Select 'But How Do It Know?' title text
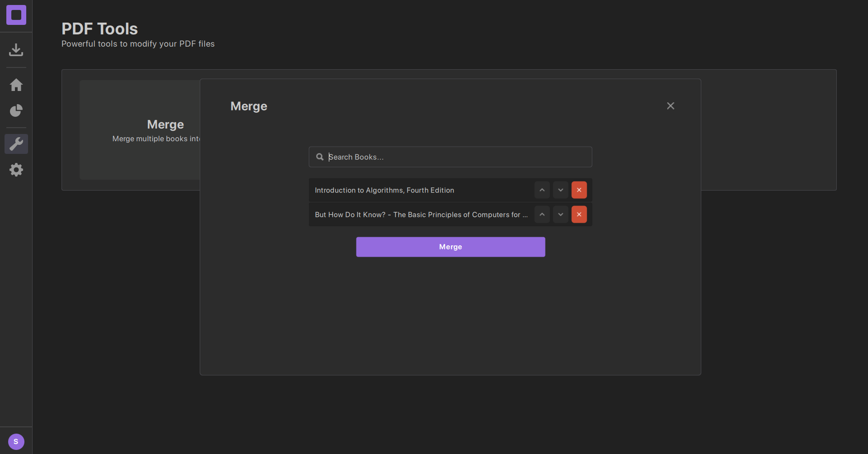This screenshot has height=454, width=868. point(421,215)
